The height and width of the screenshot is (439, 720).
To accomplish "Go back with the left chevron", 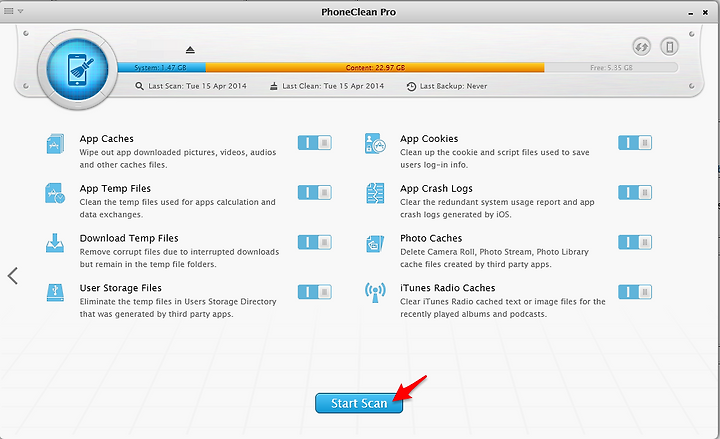I will pyautogui.click(x=13, y=276).
